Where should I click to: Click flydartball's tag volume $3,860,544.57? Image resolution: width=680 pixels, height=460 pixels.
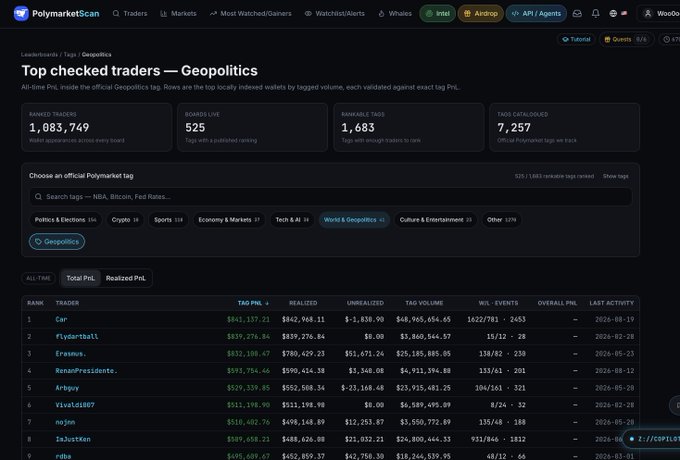(x=423, y=336)
